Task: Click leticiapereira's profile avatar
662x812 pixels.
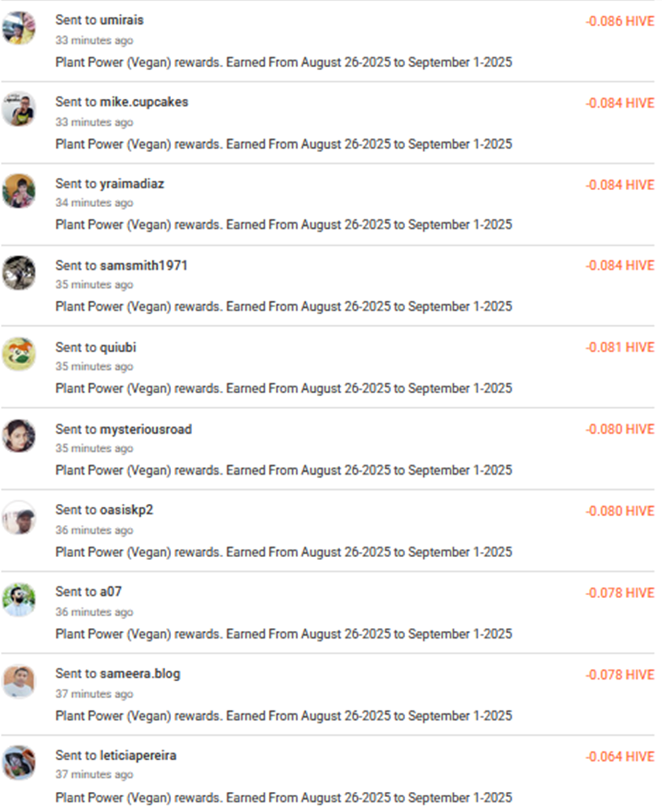Action: [x=19, y=763]
